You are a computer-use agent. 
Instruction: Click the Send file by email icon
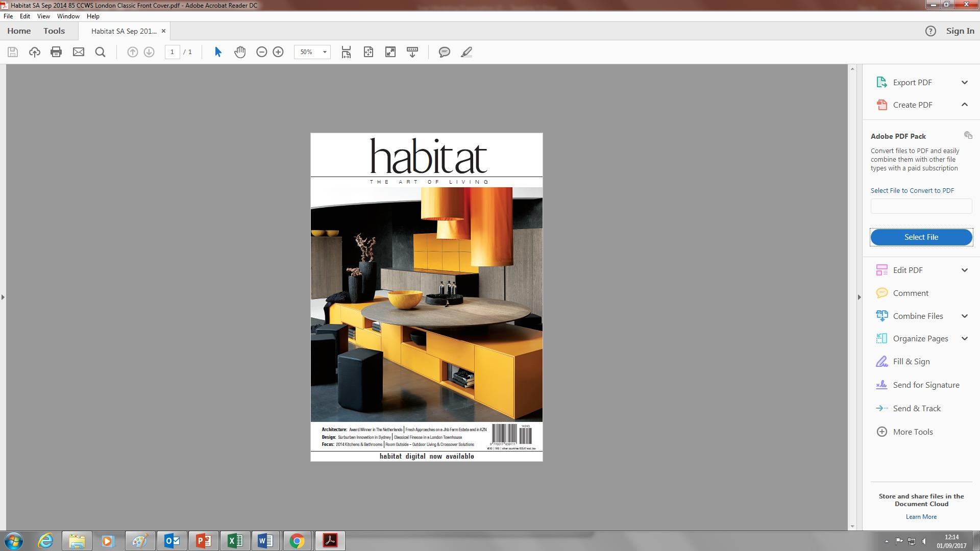tap(78, 52)
